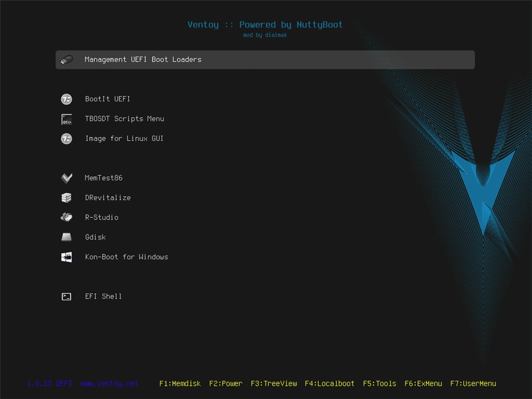Click the EFI Shell prompt icon
Viewport: 532px width, 399px height.
(66, 297)
